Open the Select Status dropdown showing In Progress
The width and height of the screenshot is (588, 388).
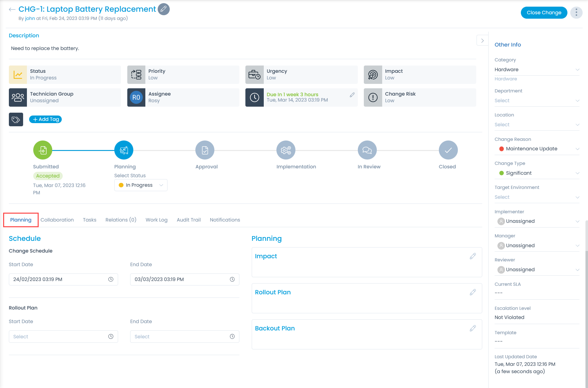pyautogui.click(x=141, y=185)
